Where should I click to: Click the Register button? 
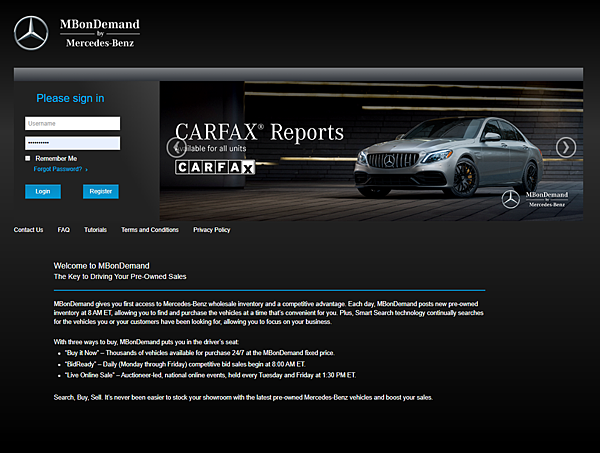tap(101, 191)
